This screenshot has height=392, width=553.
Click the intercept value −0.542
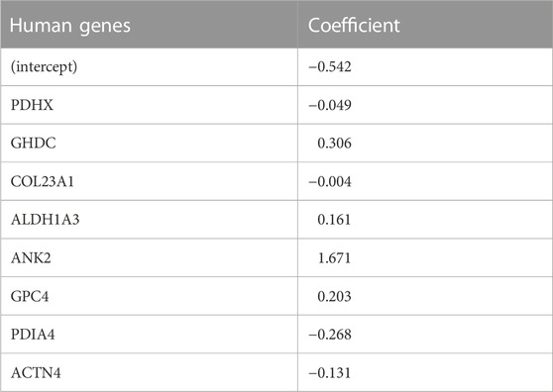pyautogui.click(x=330, y=66)
